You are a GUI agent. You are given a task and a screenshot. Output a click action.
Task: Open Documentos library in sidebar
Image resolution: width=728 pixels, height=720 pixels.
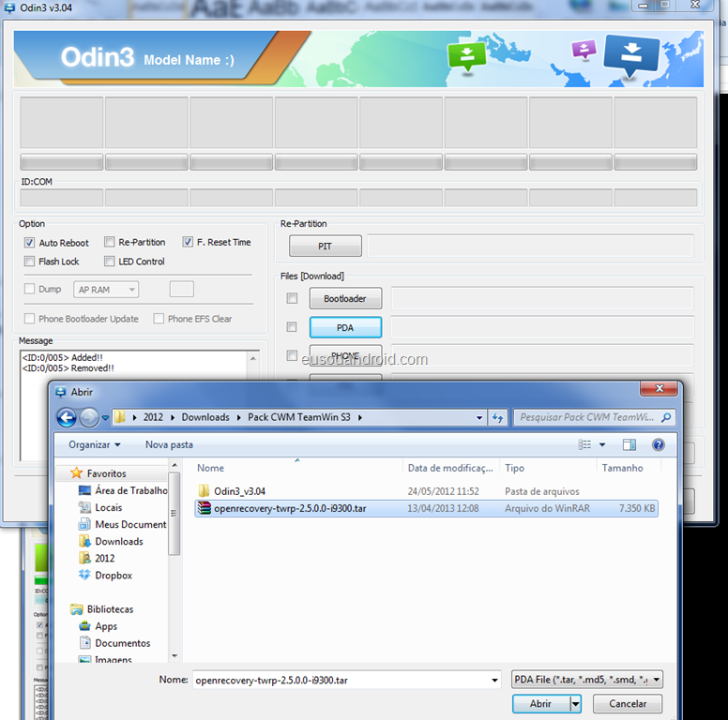pyautogui.click(x=114, y=643)
